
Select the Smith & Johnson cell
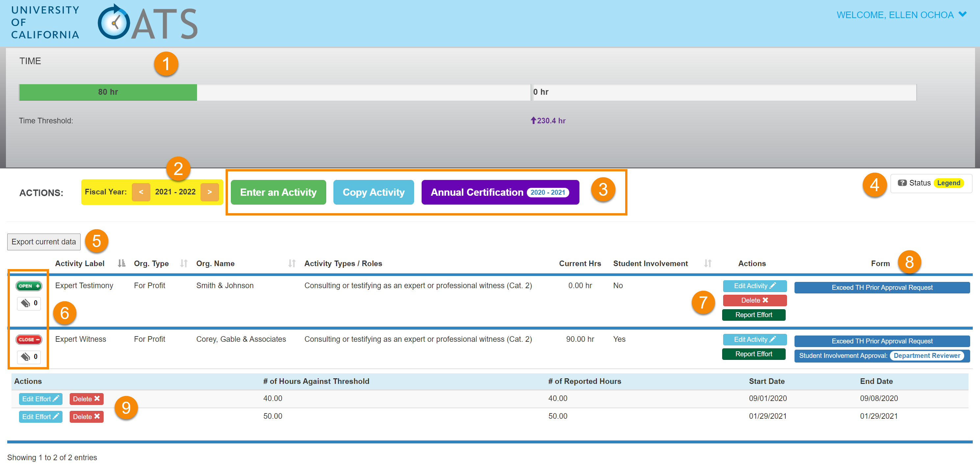[x=225, y=286]
